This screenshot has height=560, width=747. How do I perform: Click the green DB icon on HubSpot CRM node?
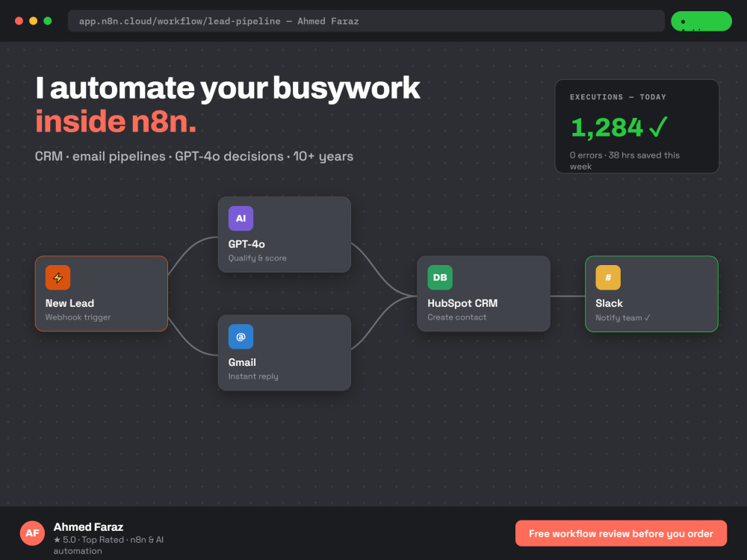pyautogui.click(x=440, y=278)
